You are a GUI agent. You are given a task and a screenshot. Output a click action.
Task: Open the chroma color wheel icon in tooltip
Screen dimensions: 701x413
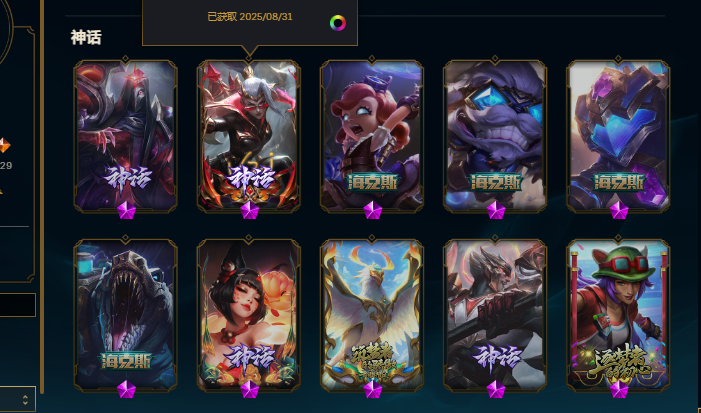coord(338,23)
